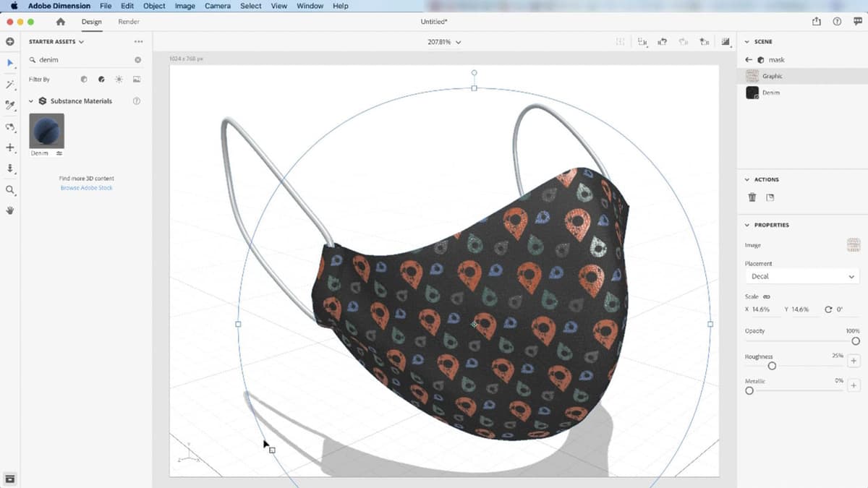The image size is (868, 488).
Task: Open the Add content panel
Action: (9, 41)
